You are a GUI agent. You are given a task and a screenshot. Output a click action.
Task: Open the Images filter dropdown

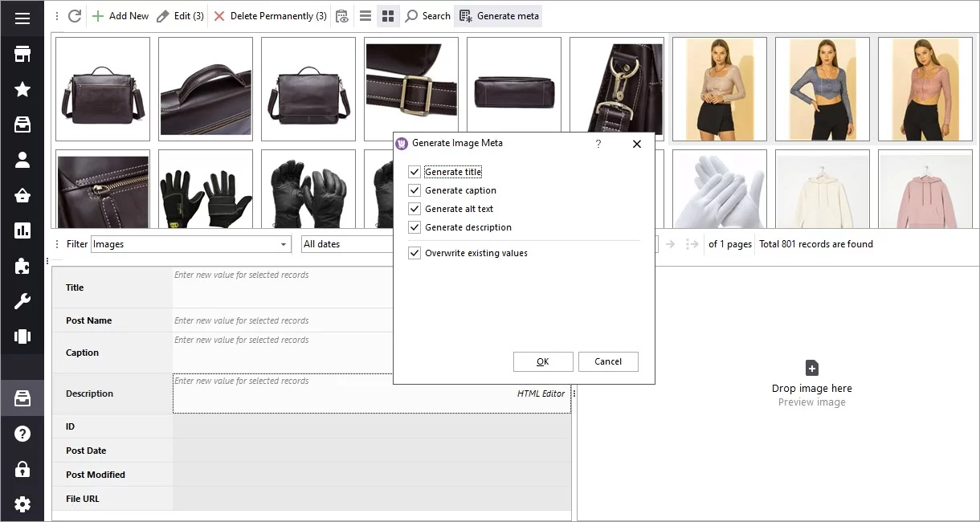coord(283,244)
